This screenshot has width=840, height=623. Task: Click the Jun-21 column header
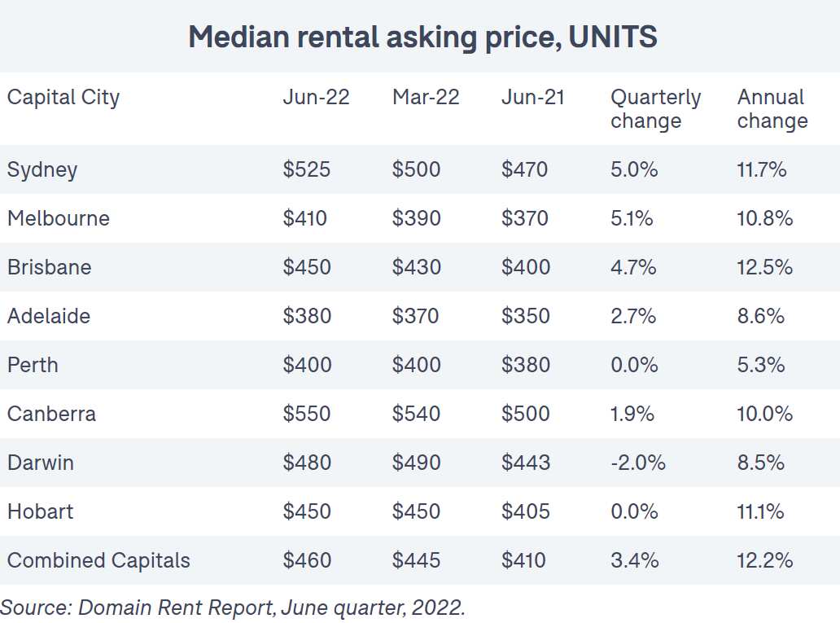[x=532, y=98]
